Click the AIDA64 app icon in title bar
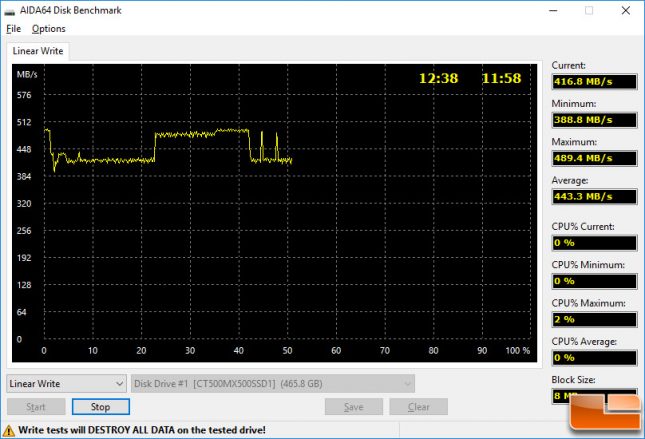This screenshot has width=645, height=439. point(9,11)
